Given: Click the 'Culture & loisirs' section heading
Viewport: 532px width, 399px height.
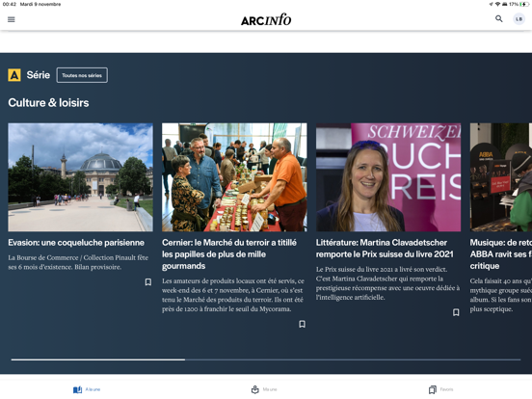Looking at the screenshot, I should [x=48, y=102].
